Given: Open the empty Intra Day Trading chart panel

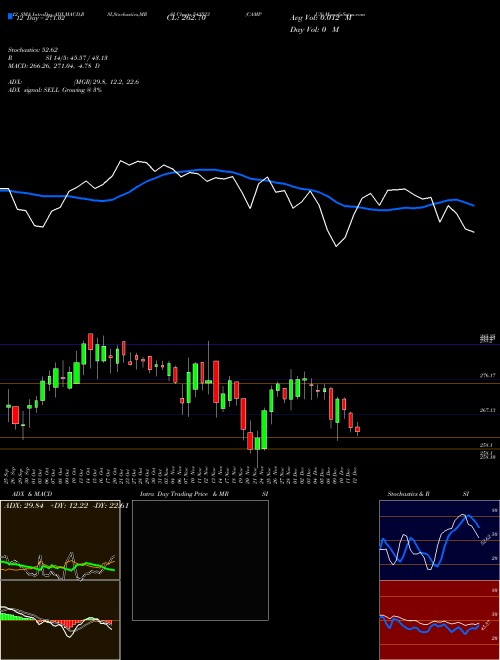Looking at the screenshot, I should pos(200,560).
